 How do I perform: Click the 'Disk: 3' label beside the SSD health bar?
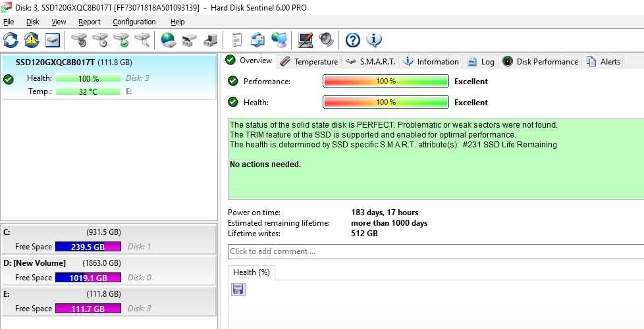click(x=138, y=78)
